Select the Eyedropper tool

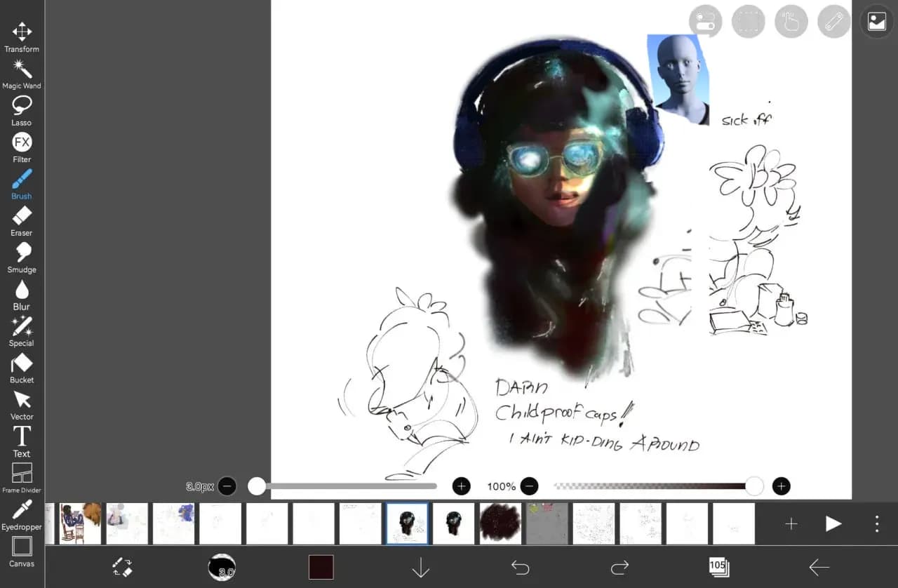point(22,515)
